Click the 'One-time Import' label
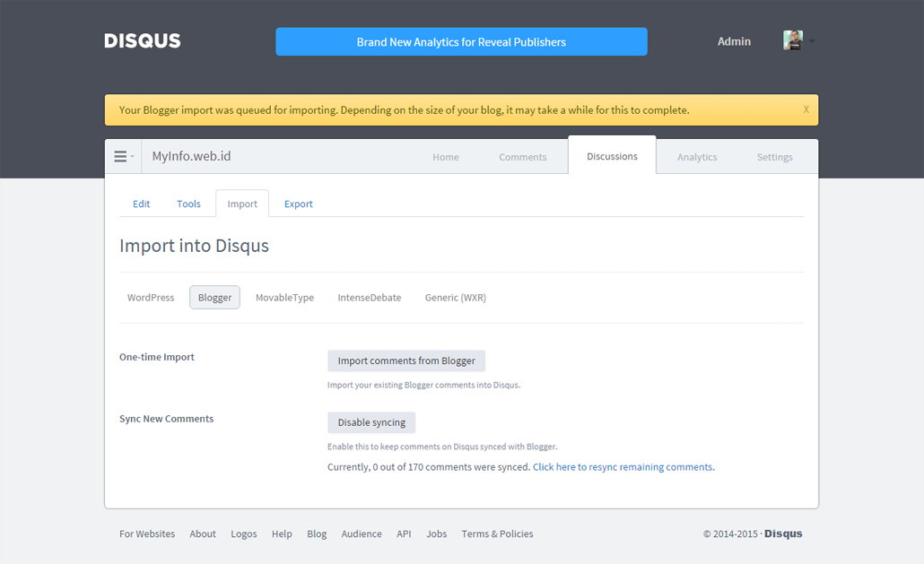Screen dimensions: 924x564 click(x=157, y=357)
